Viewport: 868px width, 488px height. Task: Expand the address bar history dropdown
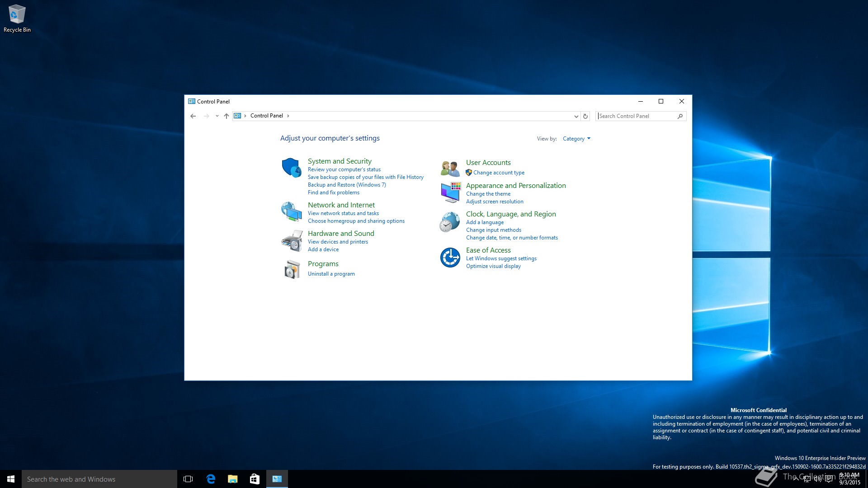coord(576,116)
